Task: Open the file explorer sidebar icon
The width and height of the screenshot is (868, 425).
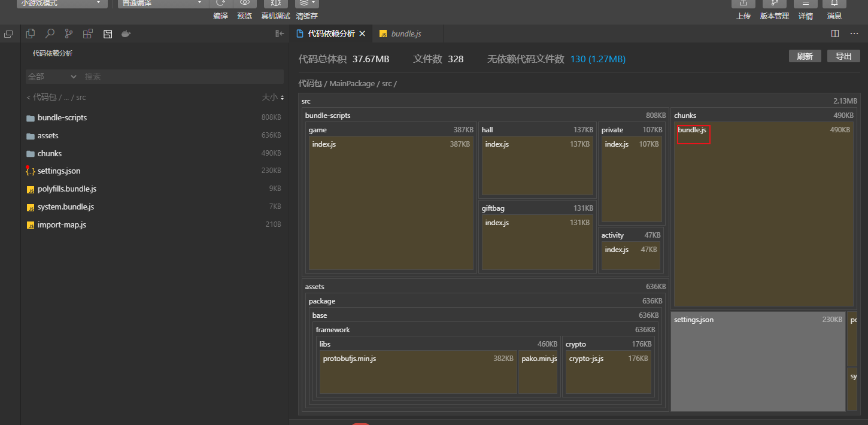Action: pyautogui.click(x=31, y=34)
